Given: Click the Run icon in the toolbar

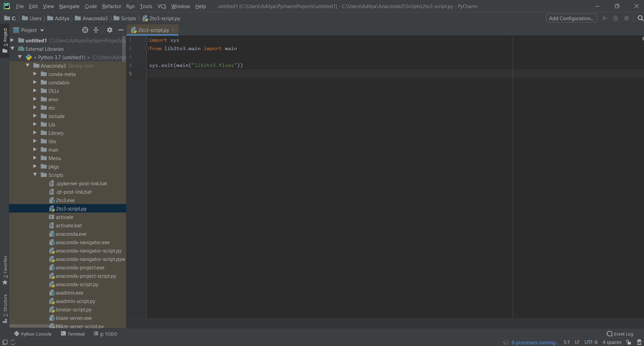Looking at the screenshot, I should [604, 18].
